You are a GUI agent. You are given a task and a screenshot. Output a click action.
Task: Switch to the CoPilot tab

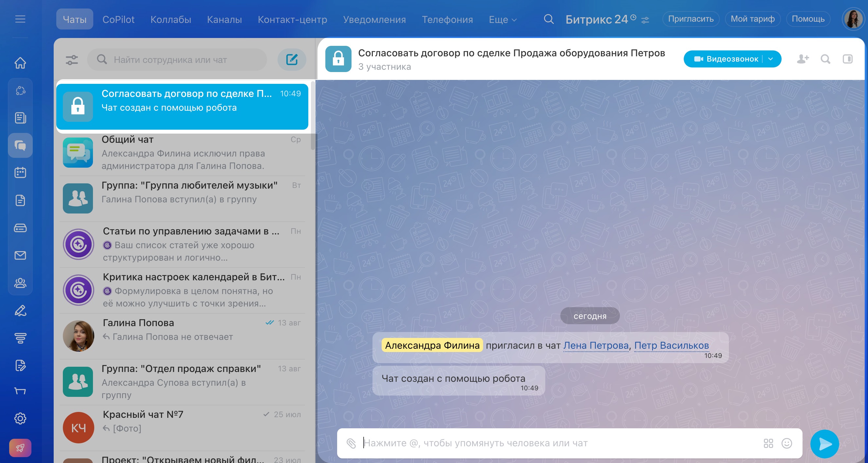pyautogui.click(x=118, y=20)
